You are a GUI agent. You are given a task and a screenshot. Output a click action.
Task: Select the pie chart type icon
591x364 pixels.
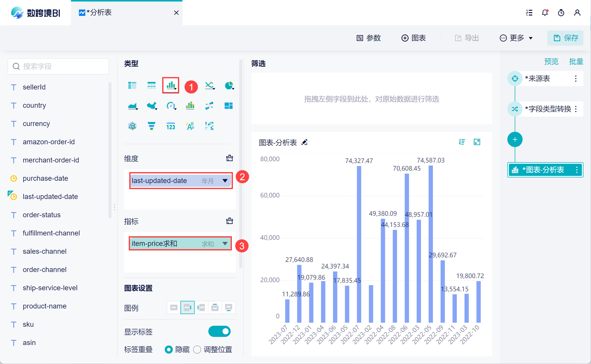click(x=229, y=86)
